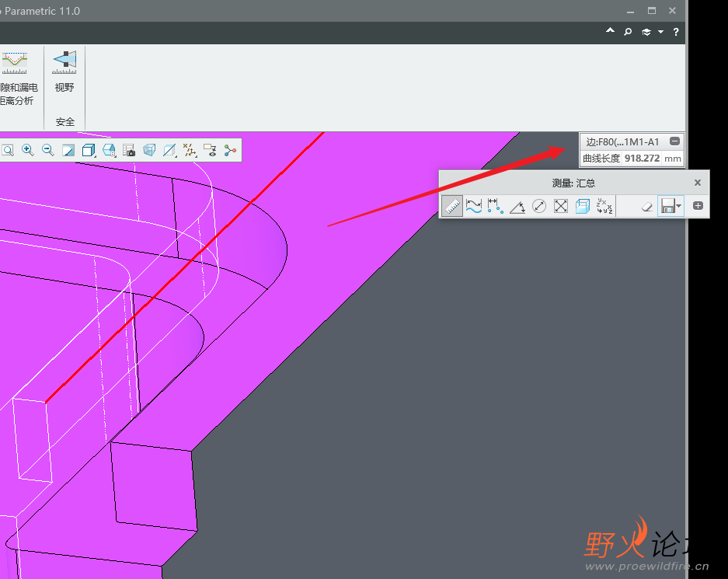Viewport: 728px width, 579px height.
Task: Select the Zoom In tool
Action: click(28, 150)
